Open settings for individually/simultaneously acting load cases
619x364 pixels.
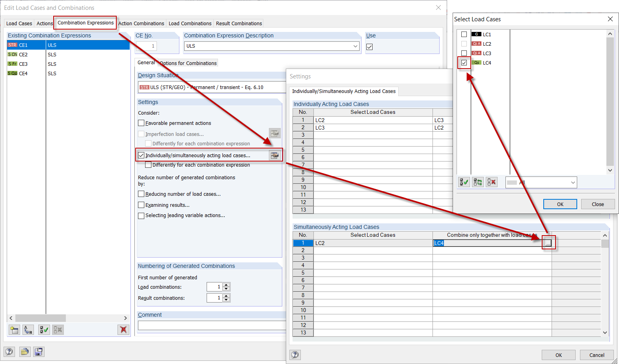click(275, 156)
